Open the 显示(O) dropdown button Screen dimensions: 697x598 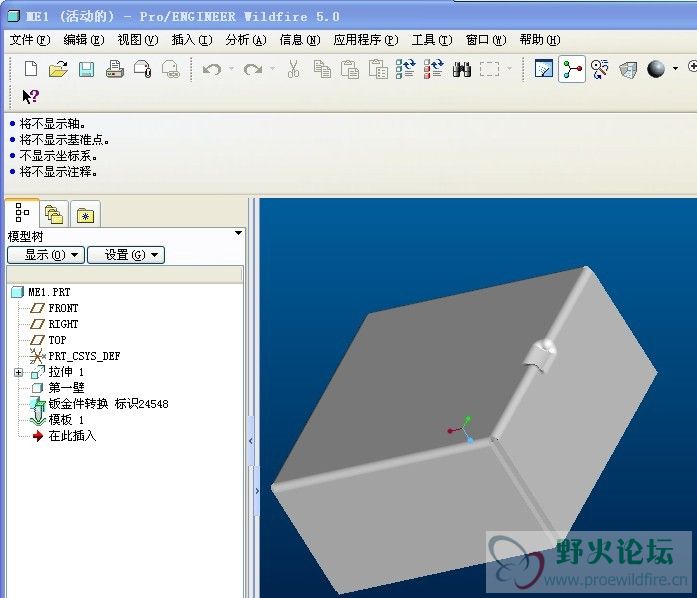tap(46, 255)
